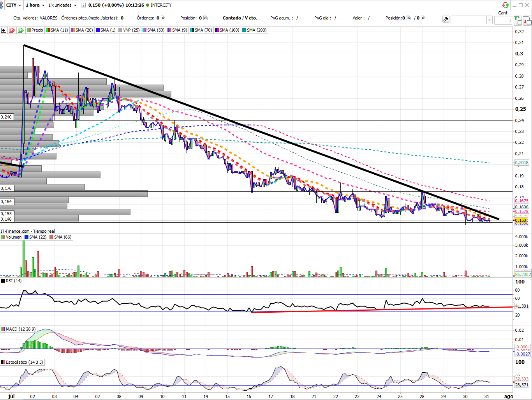Click the green import arrow icon

click(21, 30)
